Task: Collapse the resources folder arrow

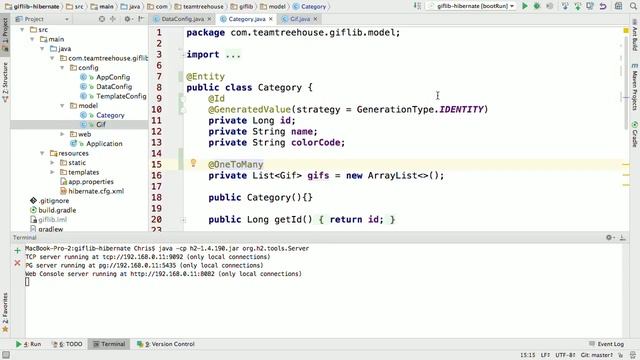Action: click(42, 153)
